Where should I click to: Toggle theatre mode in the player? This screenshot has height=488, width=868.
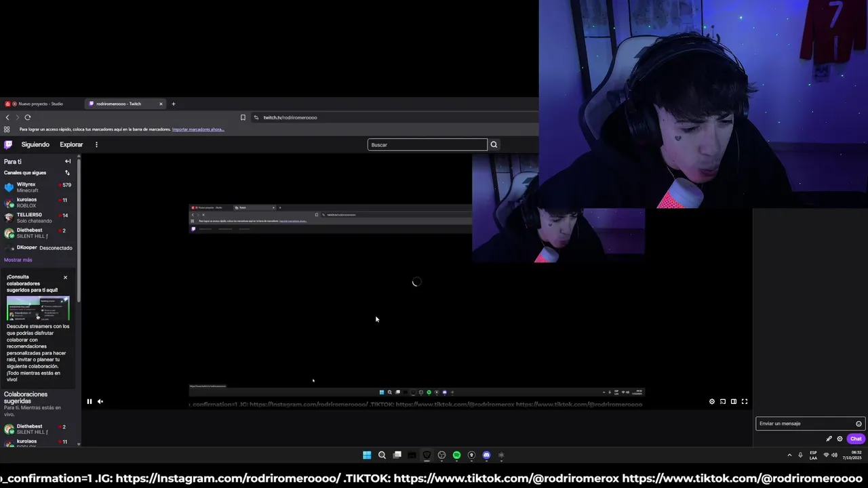tap(734, 401)
